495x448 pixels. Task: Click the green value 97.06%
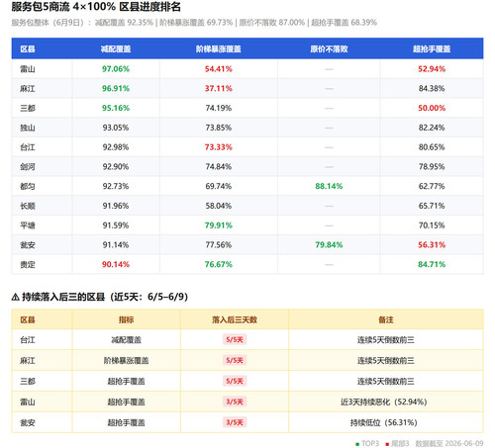(x=116, y=69)
